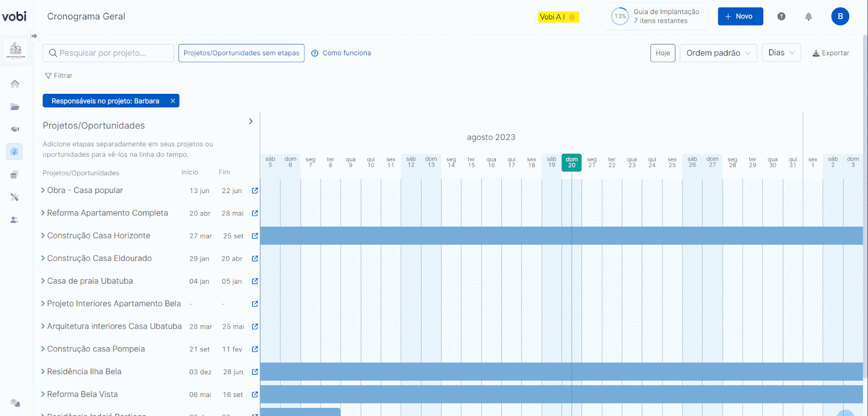Click the Início column header
868x416 pixels.
190,172
